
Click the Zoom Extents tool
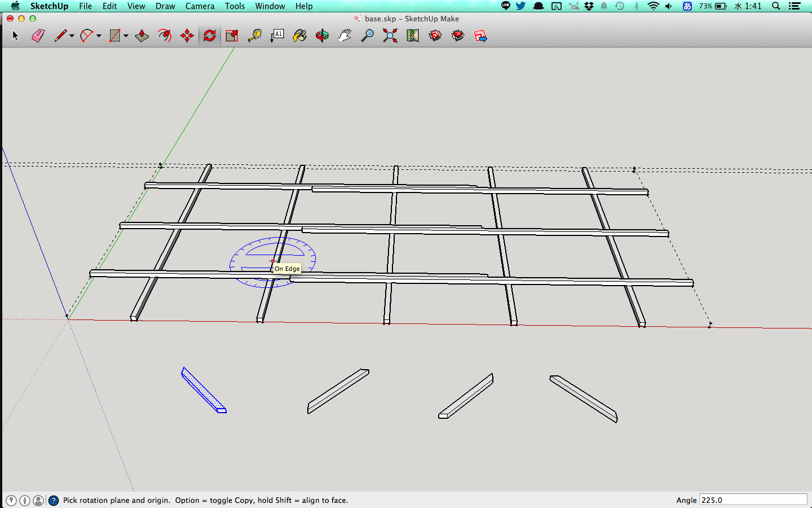tap(390, 36)
